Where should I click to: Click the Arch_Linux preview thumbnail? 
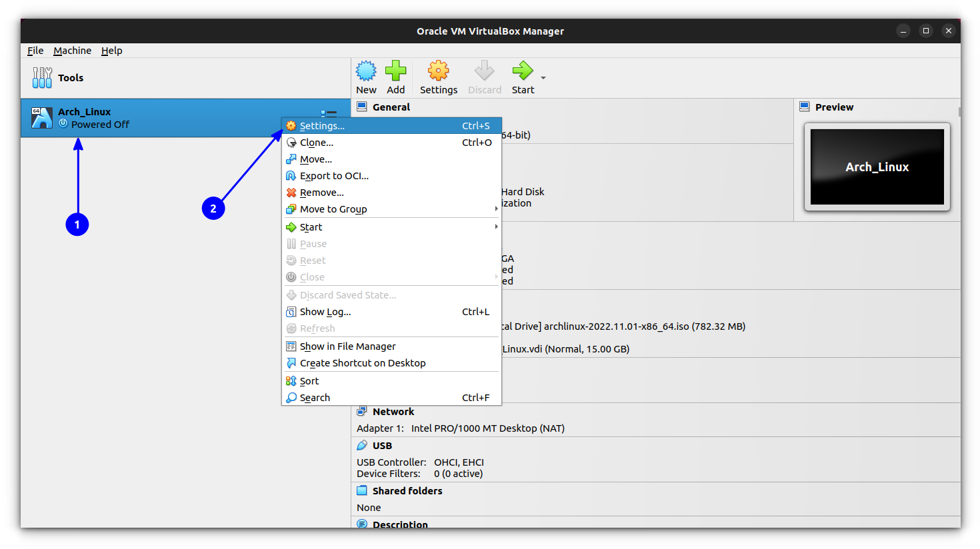tap(877, 167)
